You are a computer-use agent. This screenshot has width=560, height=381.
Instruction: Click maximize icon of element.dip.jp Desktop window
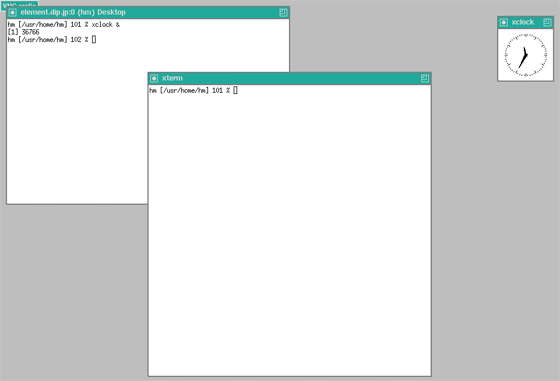pos(283,12)
